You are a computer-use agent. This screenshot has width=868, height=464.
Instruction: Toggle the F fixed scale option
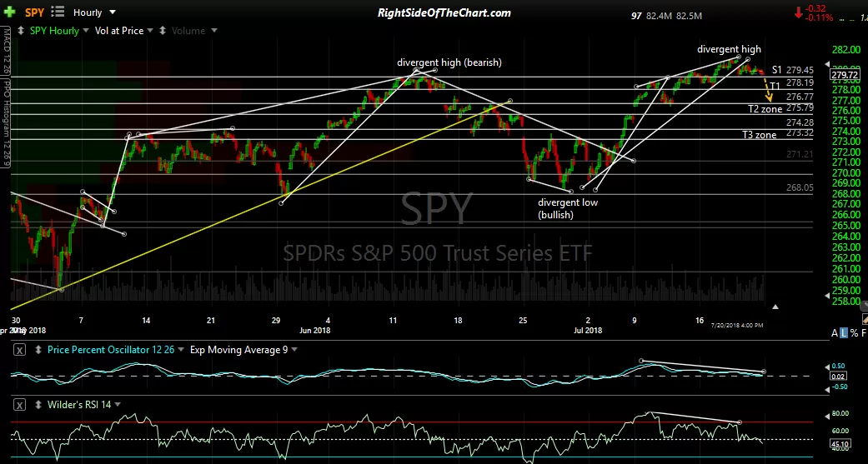863,333
